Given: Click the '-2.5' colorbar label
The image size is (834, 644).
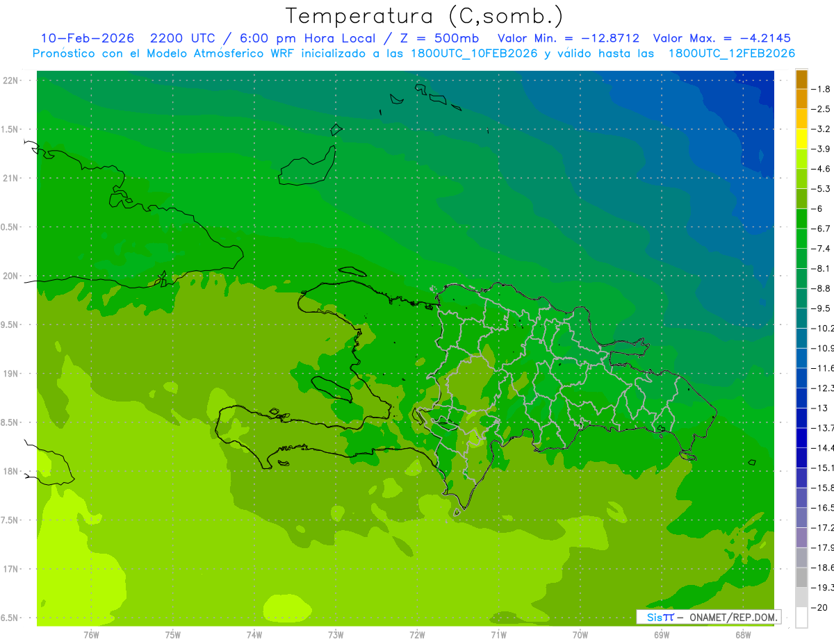Looking at the screenshot, I should (821, 109).
